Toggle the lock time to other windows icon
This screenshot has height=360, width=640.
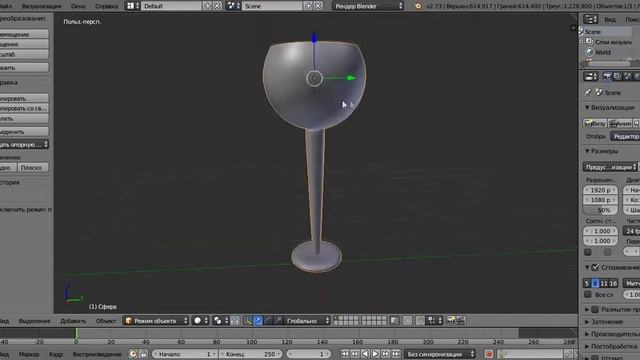tap(143, 354)
